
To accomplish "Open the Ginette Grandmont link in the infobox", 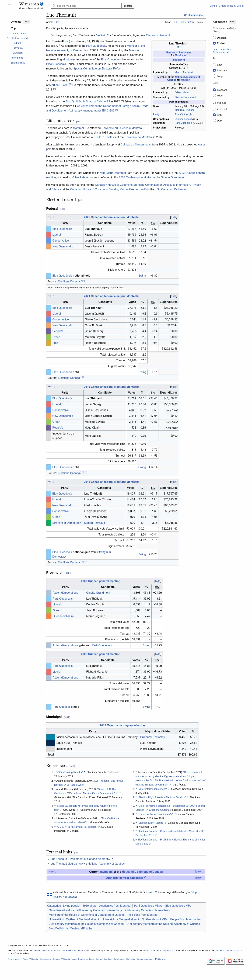I will (x=185, y=97).
